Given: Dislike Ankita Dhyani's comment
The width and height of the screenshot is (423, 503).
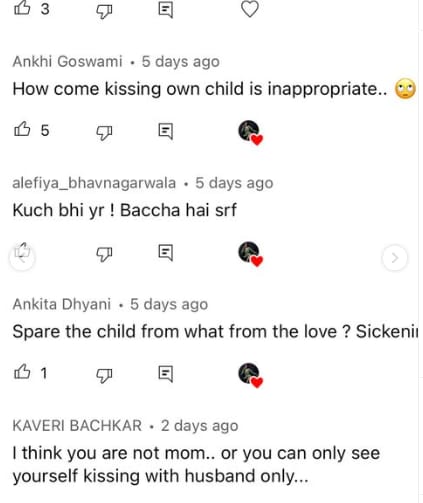Looking at the screenshot, I should tap(104, 375).
